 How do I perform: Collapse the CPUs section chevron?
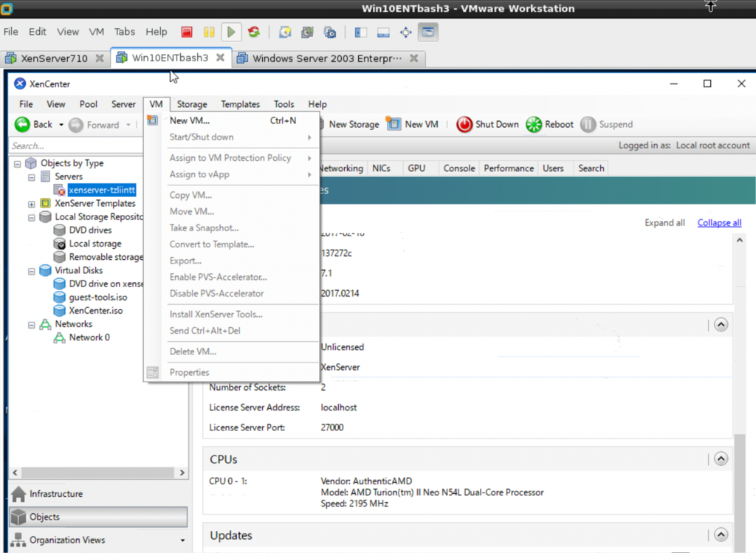[721, 458]
